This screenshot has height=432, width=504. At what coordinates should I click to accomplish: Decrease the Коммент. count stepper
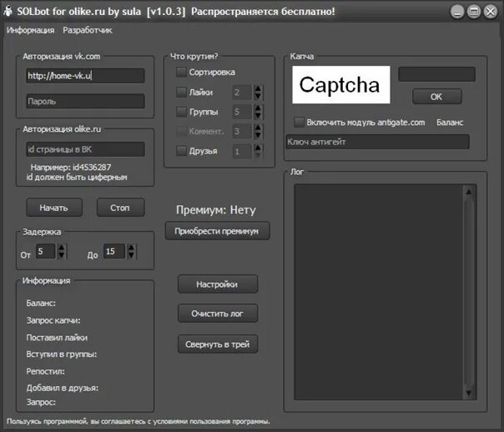tap(258, 135)
